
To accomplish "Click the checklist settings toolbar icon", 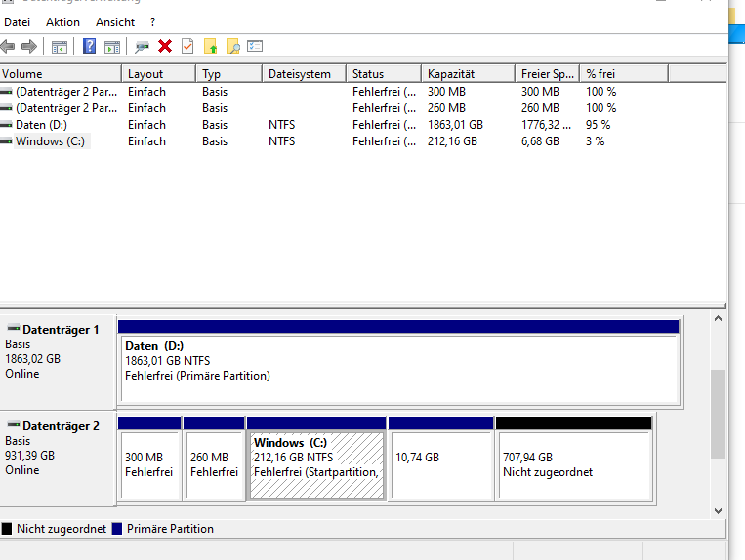I will pos(255,46).
